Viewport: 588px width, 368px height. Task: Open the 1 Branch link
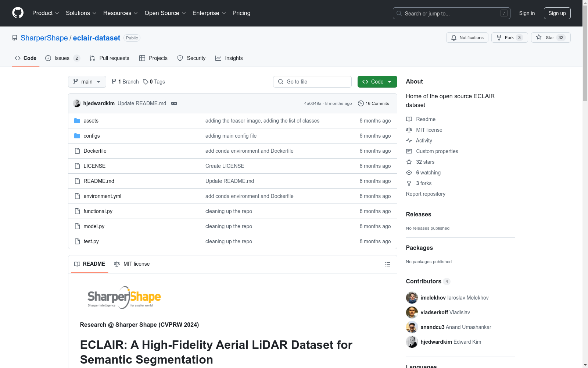125,82
